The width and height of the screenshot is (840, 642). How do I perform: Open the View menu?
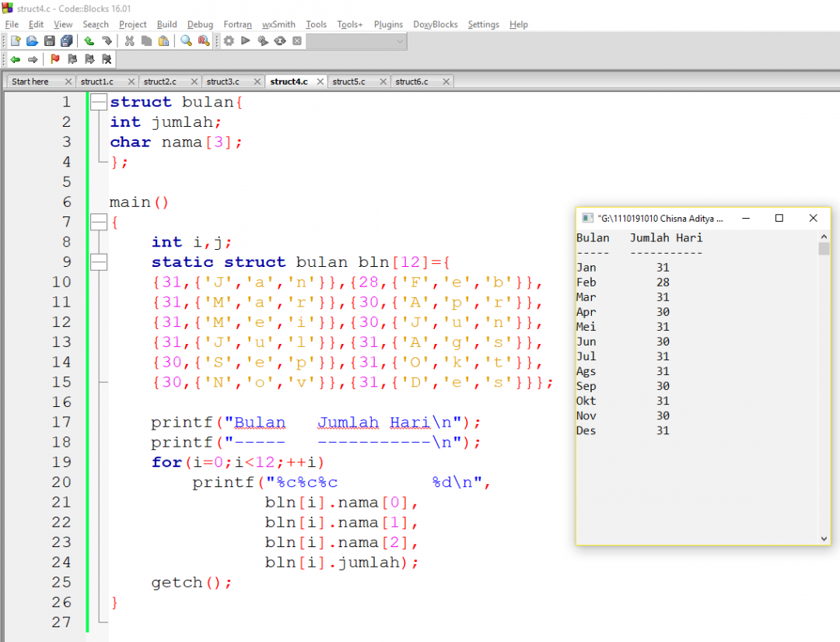click(63, 24)
